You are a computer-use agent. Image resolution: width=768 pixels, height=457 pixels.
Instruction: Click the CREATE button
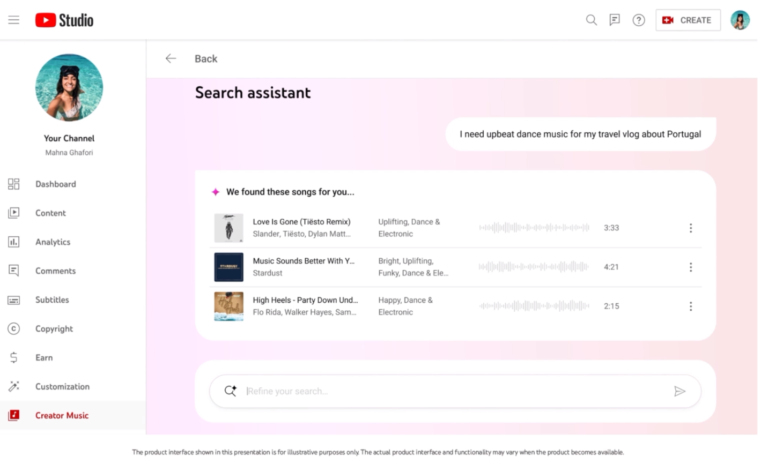tap(688, 20)
